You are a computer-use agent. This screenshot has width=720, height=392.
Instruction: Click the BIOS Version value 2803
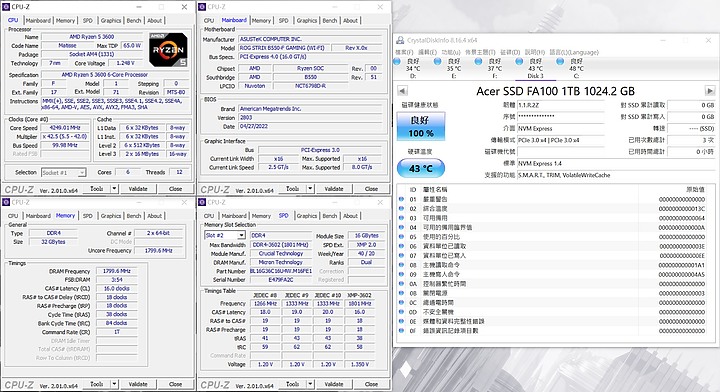pos(310,118)
